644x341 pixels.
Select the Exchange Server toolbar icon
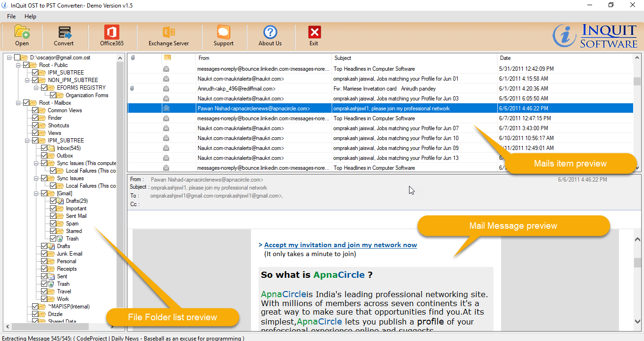pos(168,32)
